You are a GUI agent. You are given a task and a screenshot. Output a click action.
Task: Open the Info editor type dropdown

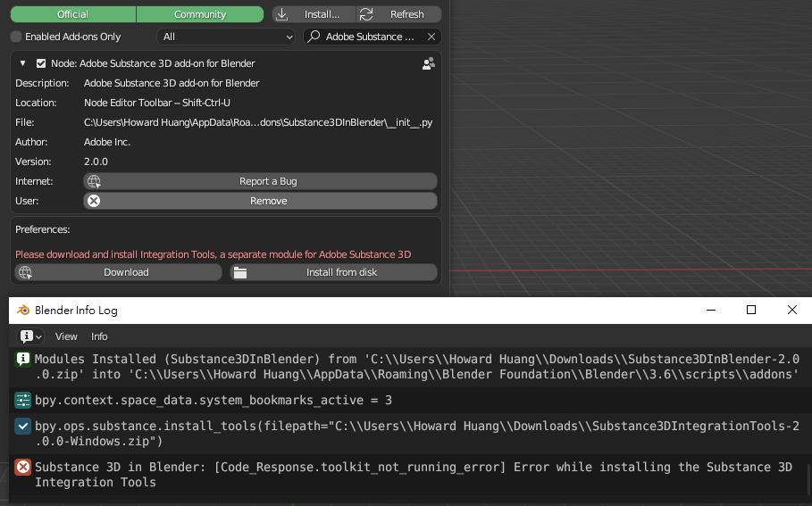tap(30, 336)
